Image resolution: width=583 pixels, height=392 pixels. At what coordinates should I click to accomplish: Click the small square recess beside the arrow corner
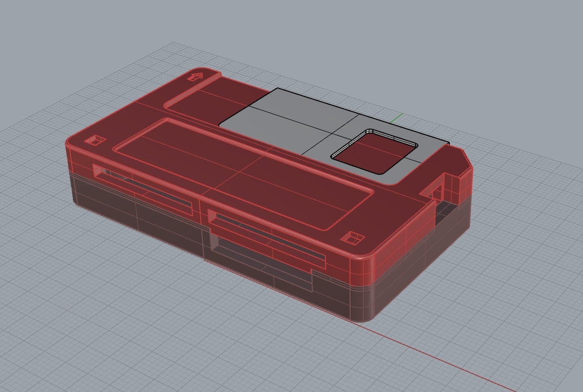pyautogui.click(x=95, y=140)
